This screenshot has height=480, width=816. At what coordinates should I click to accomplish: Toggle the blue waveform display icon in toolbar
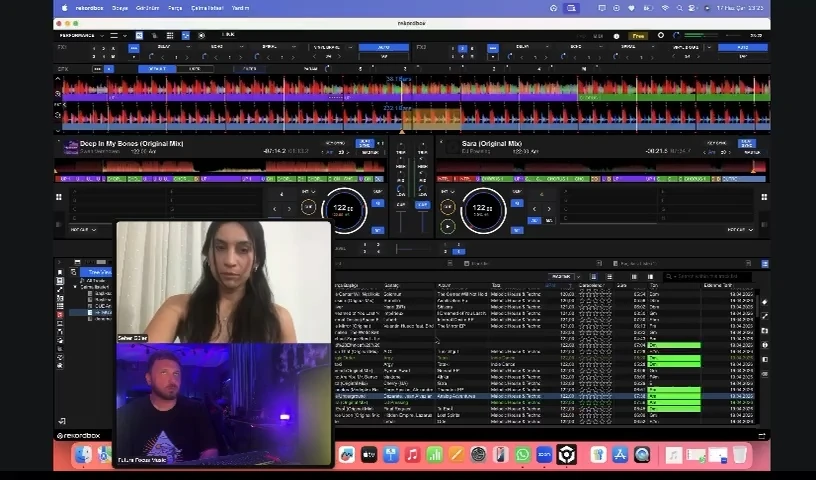click(x=185, y=35)
